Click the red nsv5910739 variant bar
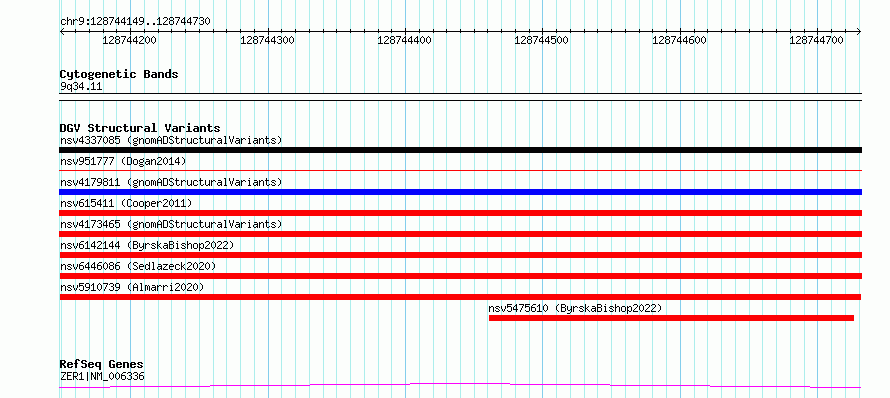This screenshot has width=890, height=398. (x=460, y=297)
